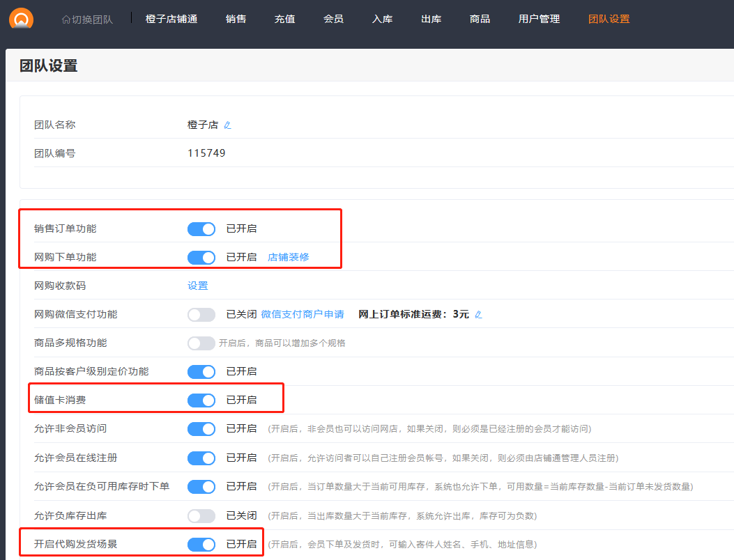Open the 微信支付商户申请 link
Image resolution: width=734 pixels, height=560 pixels.
303,315
